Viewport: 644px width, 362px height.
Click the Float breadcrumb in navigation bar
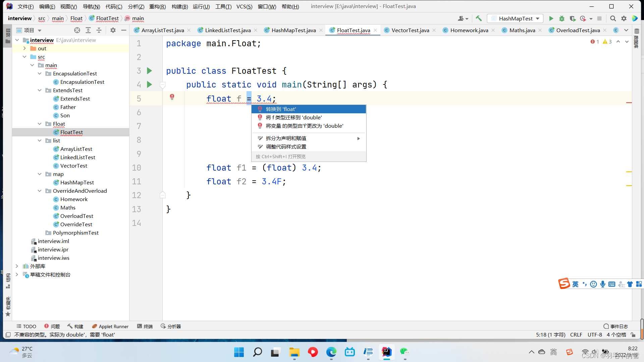tap(76, 18)
